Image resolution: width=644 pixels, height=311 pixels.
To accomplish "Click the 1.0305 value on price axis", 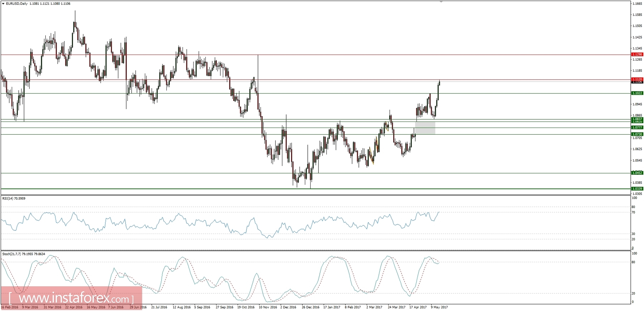I will (x=637, y=194).
